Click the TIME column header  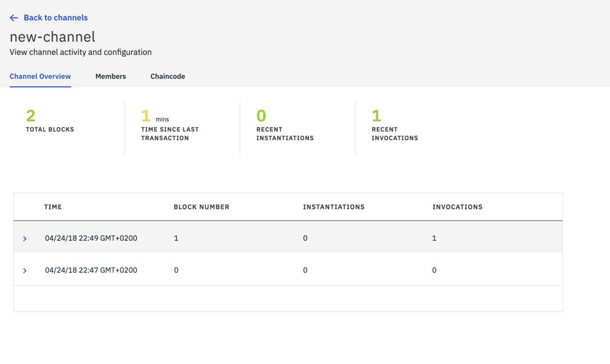(x=53, y=207)
